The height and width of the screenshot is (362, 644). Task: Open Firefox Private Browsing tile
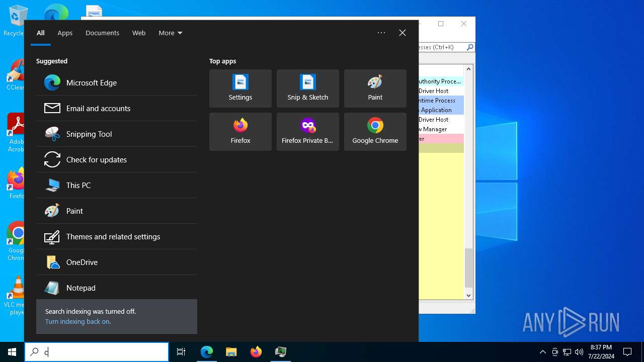(308, 132)
